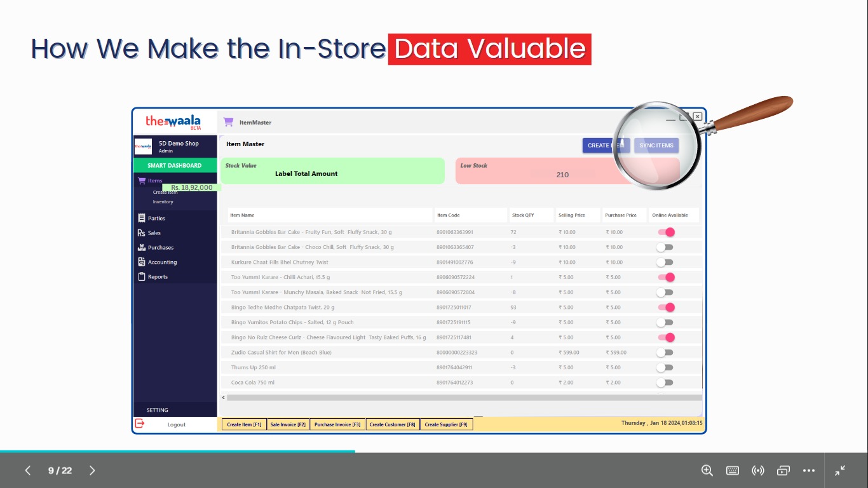The width and height of the screenshot is (868, 488).
Task: Open Purchases via its boxes icon
Action: pos(142,247)
